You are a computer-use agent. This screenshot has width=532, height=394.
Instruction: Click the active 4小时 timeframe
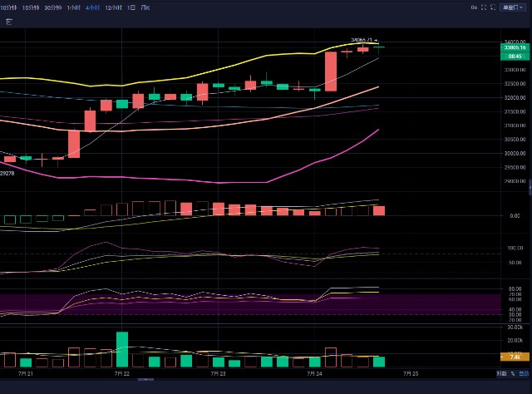(92, 7)
